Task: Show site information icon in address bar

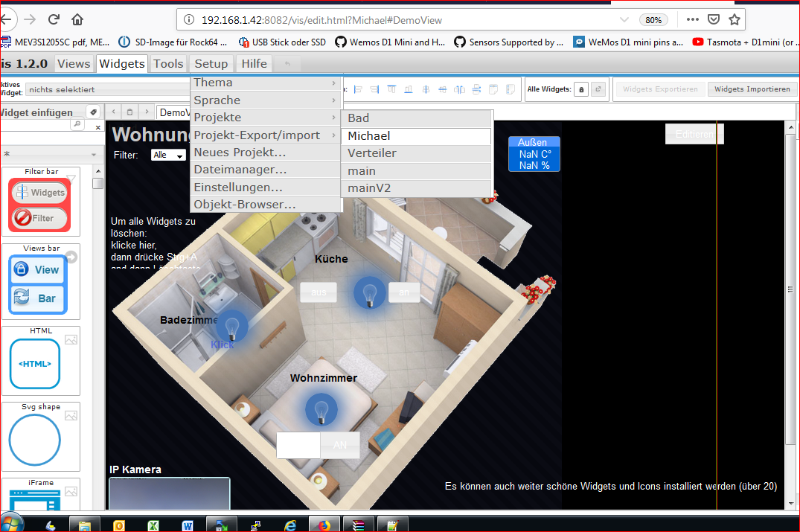Action: 189,20
